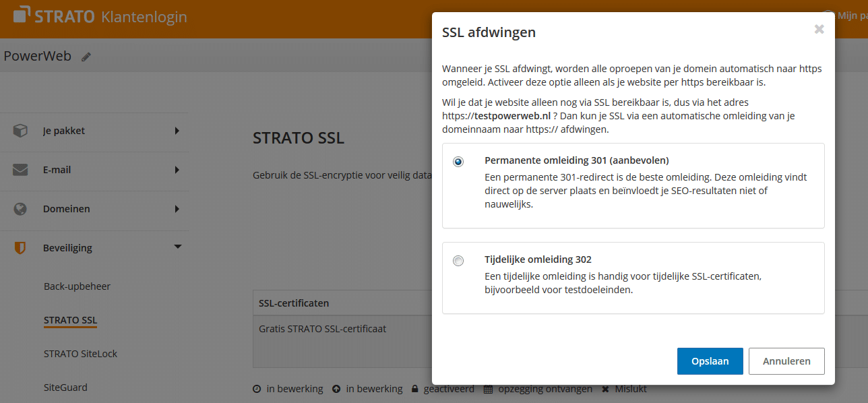Expand the Je pakket menu arrow

point(177,131)
